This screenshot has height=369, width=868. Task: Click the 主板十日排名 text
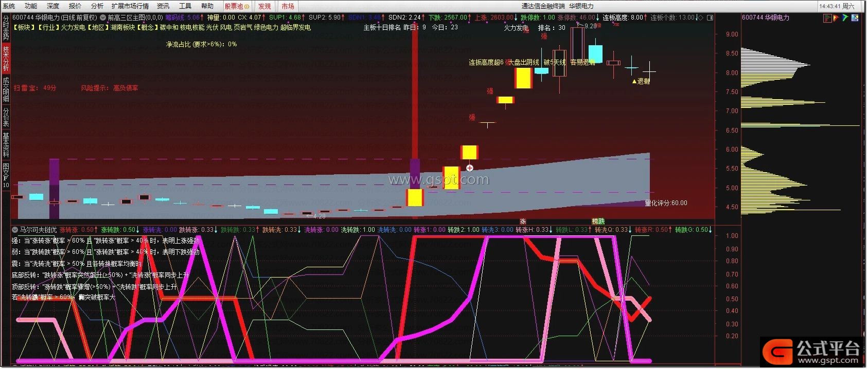pos(382,27)
